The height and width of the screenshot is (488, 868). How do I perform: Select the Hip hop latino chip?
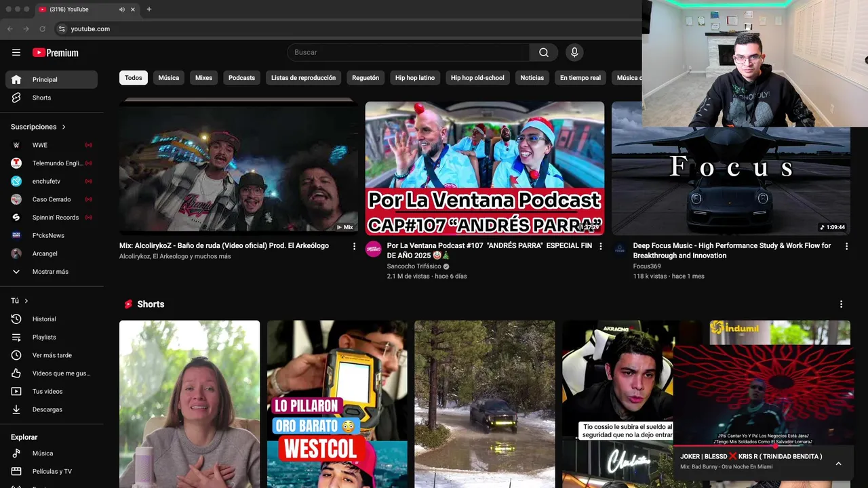(415, 78)
